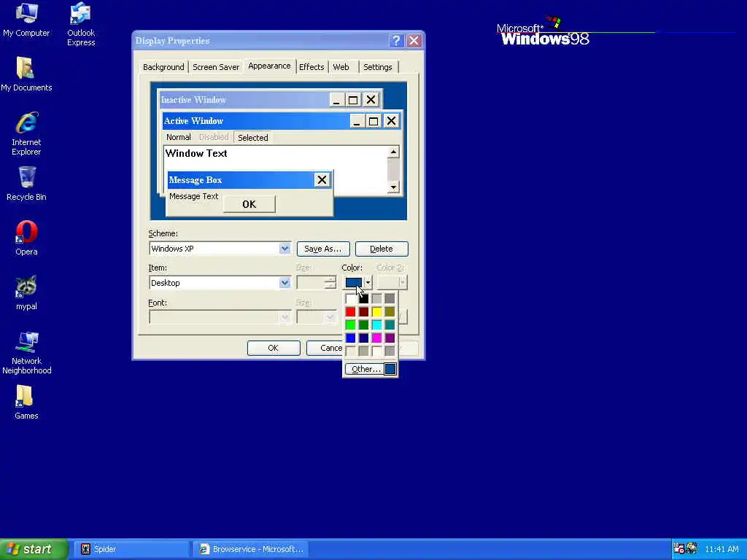Select the My Documents folder icon

(26, 74)
